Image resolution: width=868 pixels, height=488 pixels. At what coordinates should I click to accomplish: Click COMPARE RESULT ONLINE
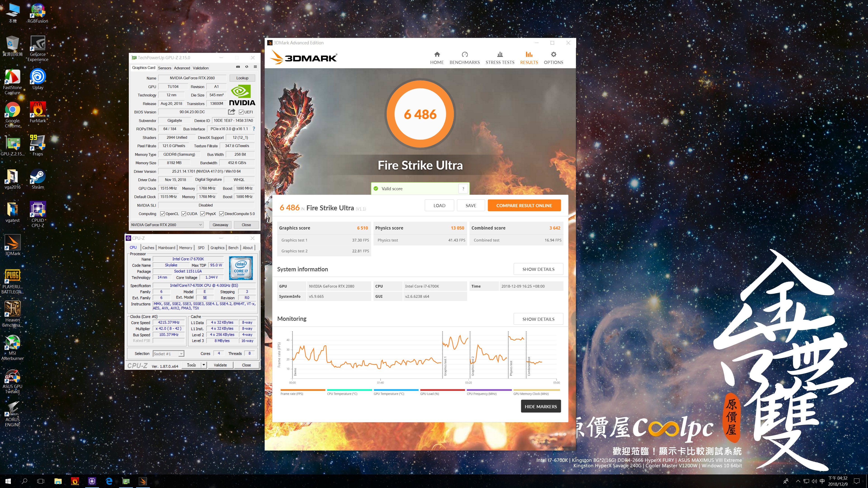[524, 205]
